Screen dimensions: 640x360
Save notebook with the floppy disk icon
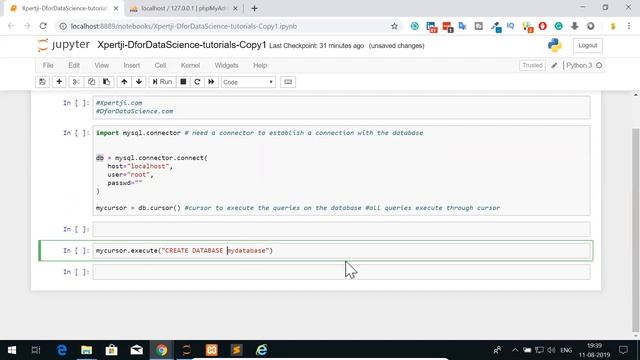click(x=42, y=82)
